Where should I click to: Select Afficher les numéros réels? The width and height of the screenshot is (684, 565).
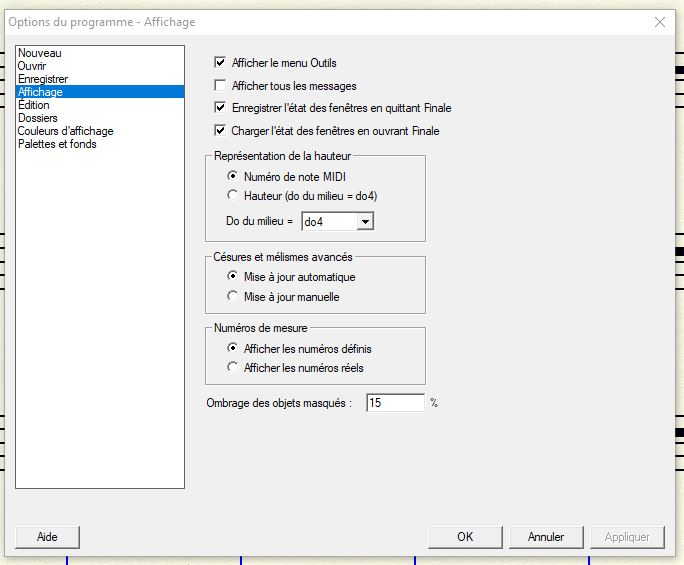[x=234, y=368]
